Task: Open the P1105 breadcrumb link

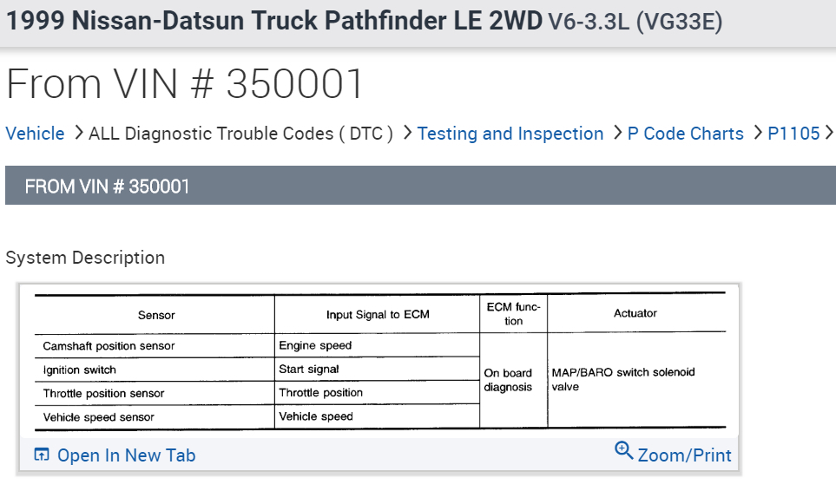Action: [793, 134]
